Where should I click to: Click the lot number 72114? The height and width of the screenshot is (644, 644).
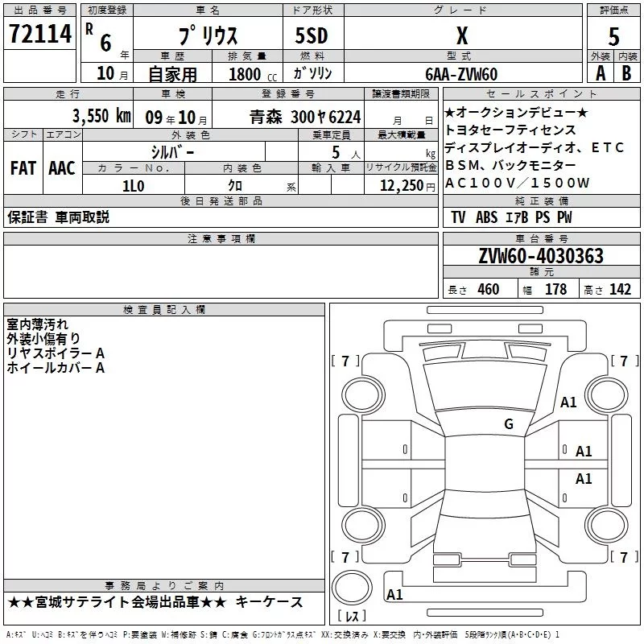pos(39,35)
